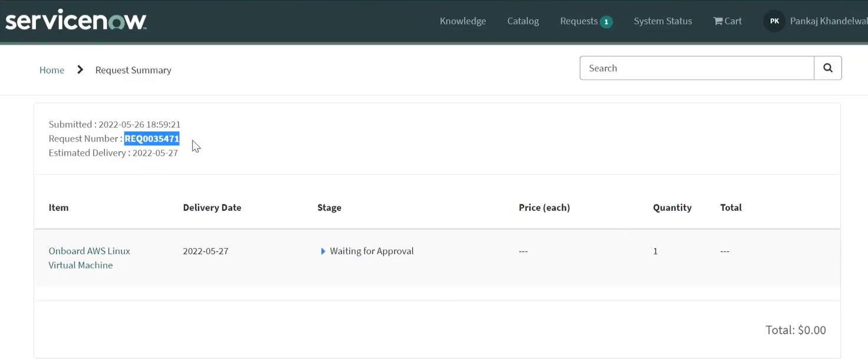Click into the Search field
Screen dimensions: 868x359
pos(697,68)
